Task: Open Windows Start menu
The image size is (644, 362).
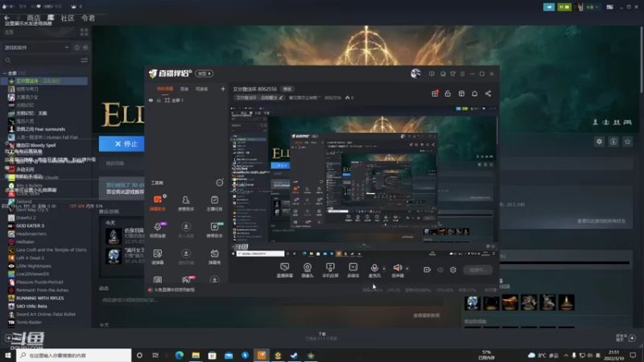Action: click(x=8, y=355)
